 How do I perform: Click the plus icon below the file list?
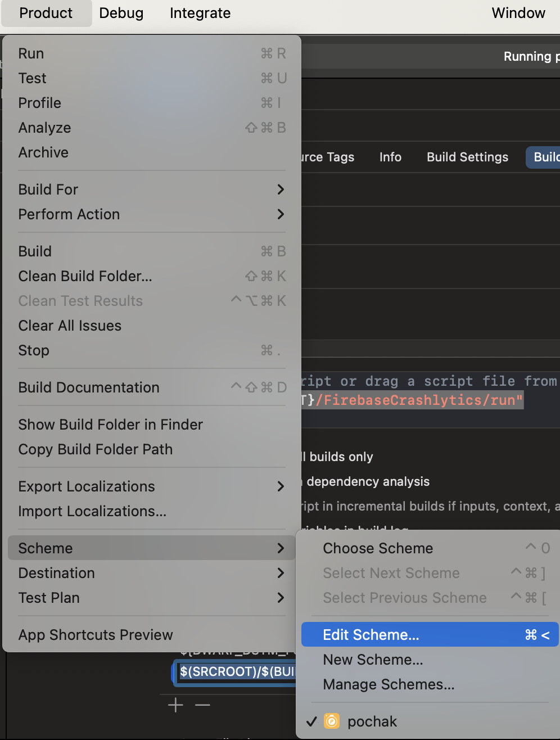pos(175,705)
